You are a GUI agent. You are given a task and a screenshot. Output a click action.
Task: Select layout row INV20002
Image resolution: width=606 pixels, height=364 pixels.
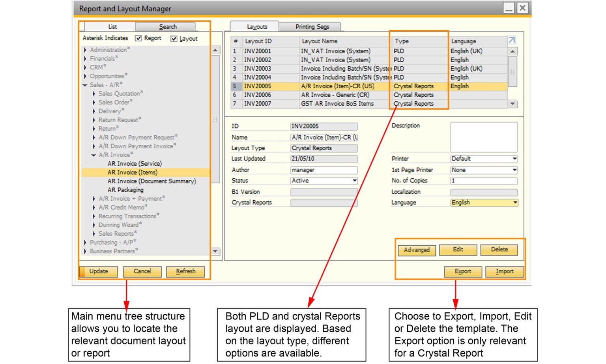369,60
